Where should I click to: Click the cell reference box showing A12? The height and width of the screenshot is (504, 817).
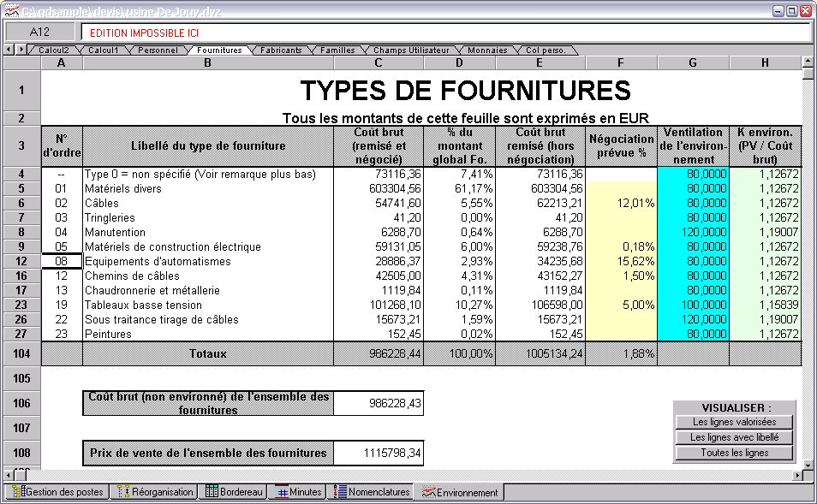tap(40, 32)
